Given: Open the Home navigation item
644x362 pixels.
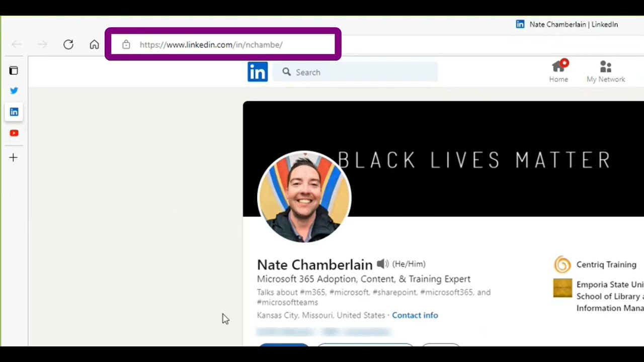Looking at the screenshot, I should (558, 71).
